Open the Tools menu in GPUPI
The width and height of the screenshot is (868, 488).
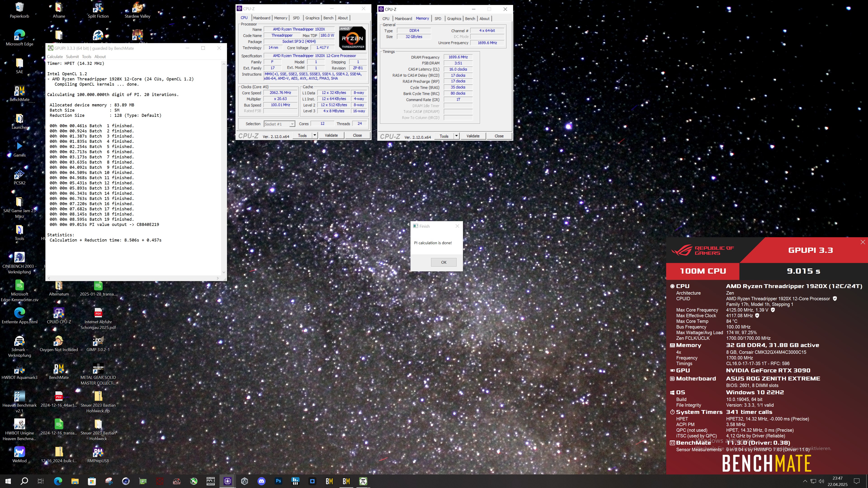pyautogui.click(x=87, y=56)
